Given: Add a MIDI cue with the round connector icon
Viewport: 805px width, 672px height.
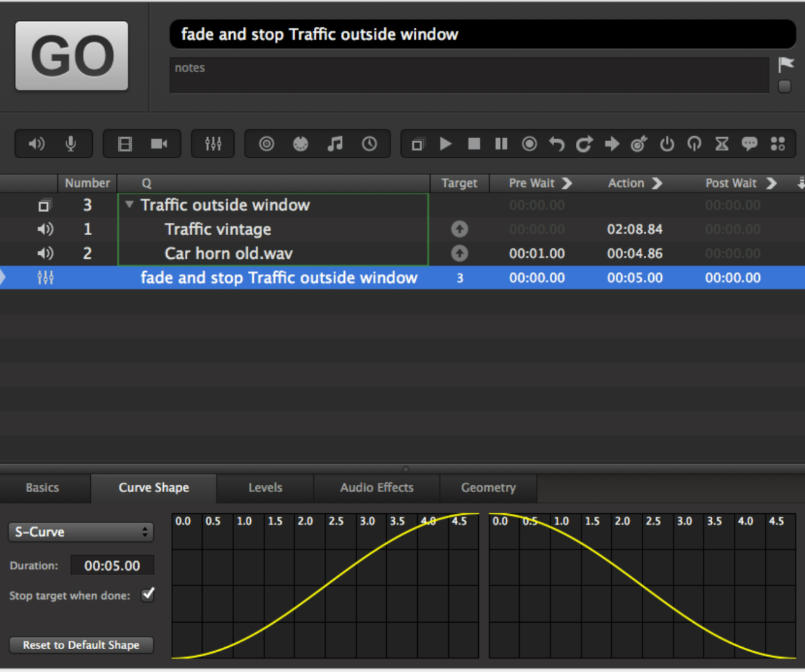Looking at the screenshot, I should click(301, 144).
